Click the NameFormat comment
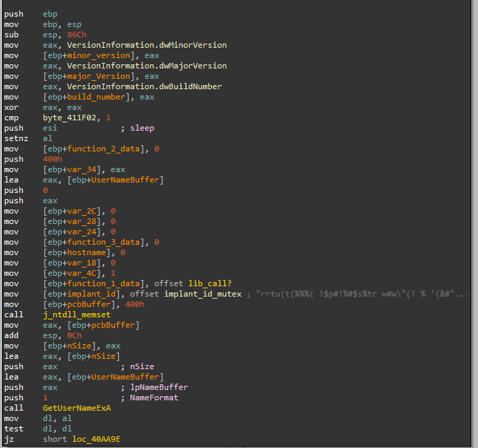The width and height of the screenshot is (478, 448). tap(154, 398)
